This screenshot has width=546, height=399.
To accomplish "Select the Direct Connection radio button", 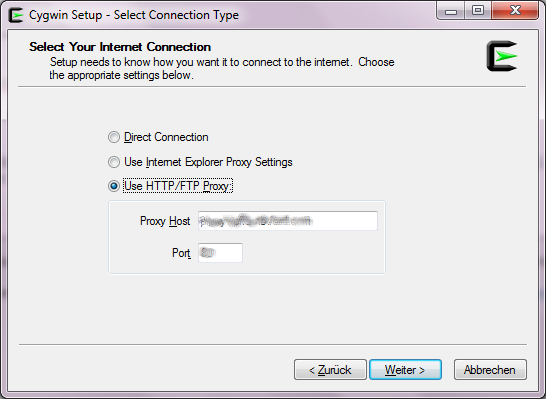I will tap(114, 137).
